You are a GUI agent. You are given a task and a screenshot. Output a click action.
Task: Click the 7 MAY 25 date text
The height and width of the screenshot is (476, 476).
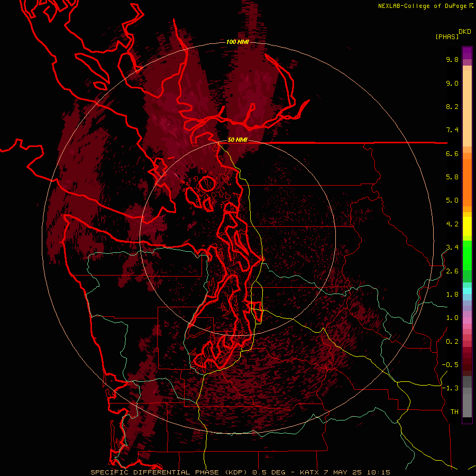343,472
